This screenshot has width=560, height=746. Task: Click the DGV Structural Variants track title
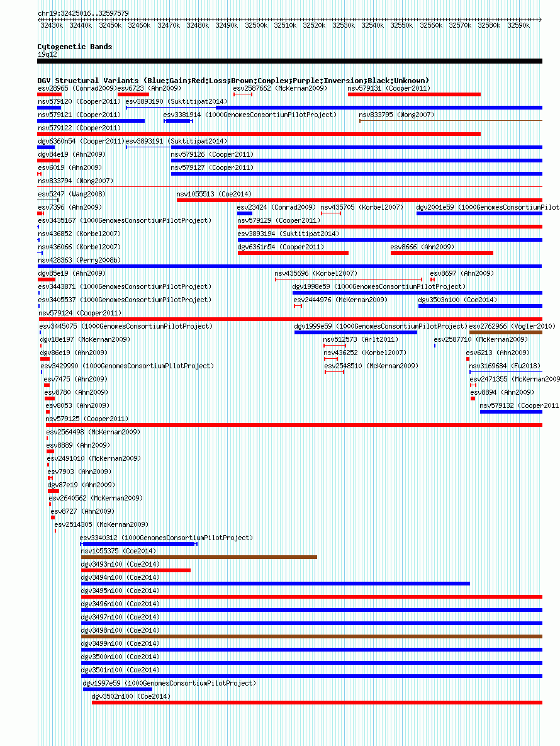[x=233, y=81]
